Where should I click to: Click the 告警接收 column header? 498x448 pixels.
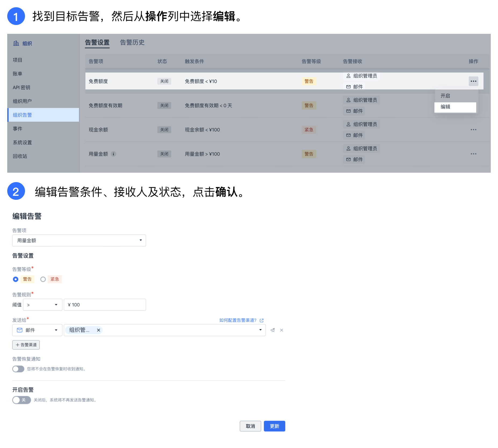(x=352, y=62)
